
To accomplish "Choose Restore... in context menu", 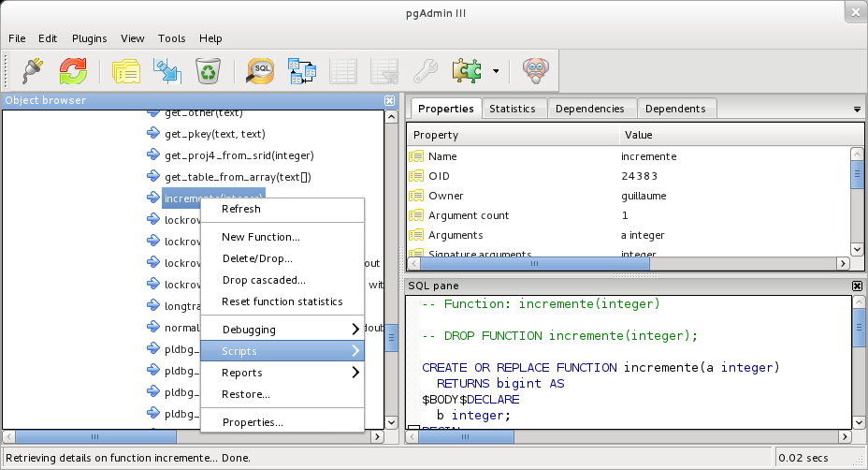I will [282, 394].
